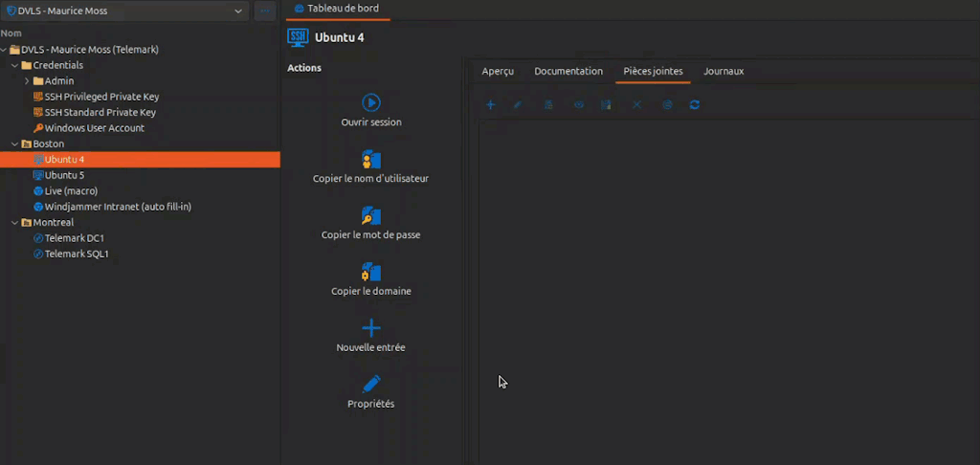The image size is (980, 465).
Task: Select the Live (macro) text entry
Action: pyautogui.click(x=71, y=190)
